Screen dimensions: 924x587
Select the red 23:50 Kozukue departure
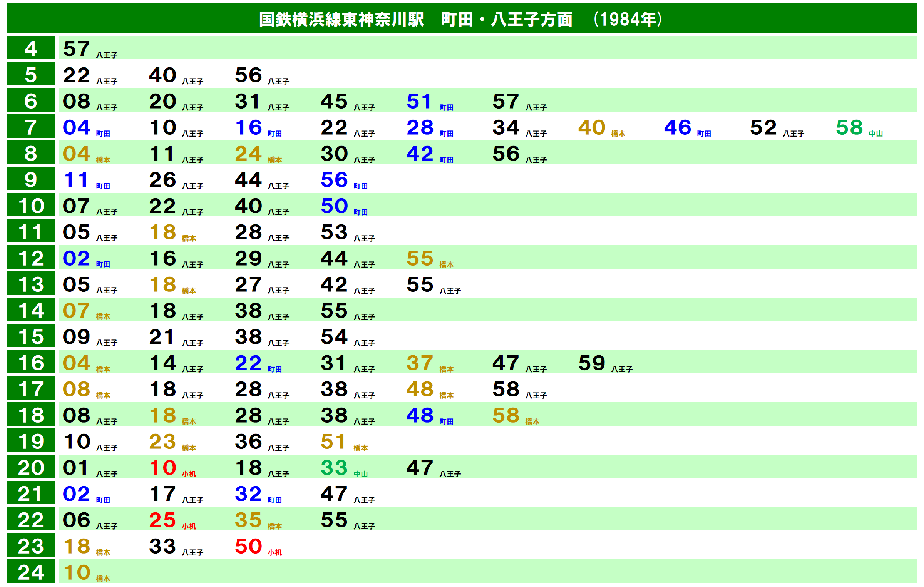[248, 546]
